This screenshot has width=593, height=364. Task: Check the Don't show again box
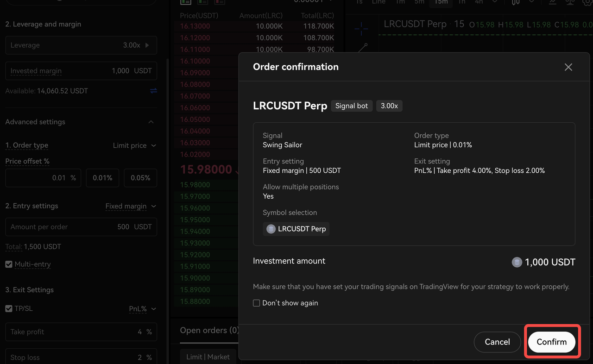[257, 303]
